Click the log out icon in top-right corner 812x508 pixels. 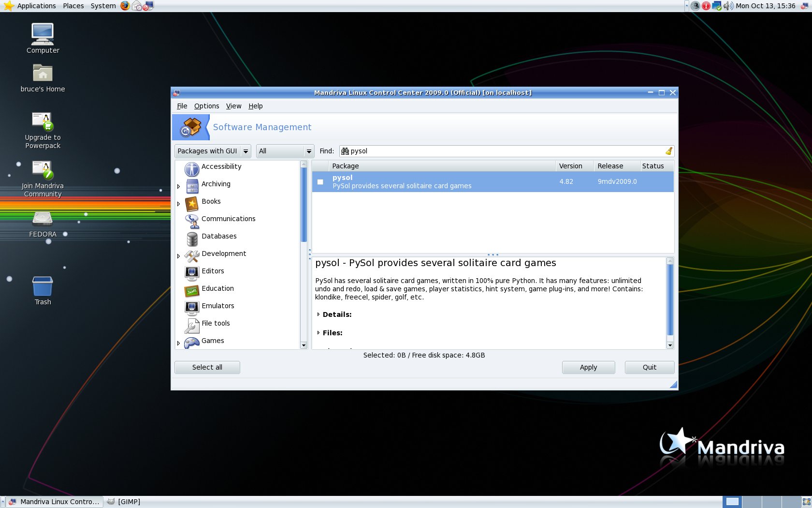(x=805, y=6)
